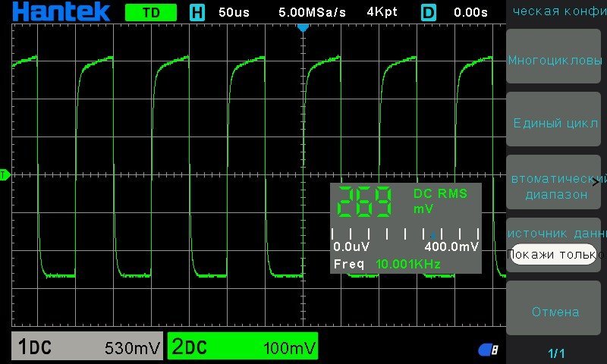Image resolution: width=607 pixels, height=364 pixels.
Task: Toggle the Покажи только source selector
Action: pyautogui.click(x=553, y=254)
